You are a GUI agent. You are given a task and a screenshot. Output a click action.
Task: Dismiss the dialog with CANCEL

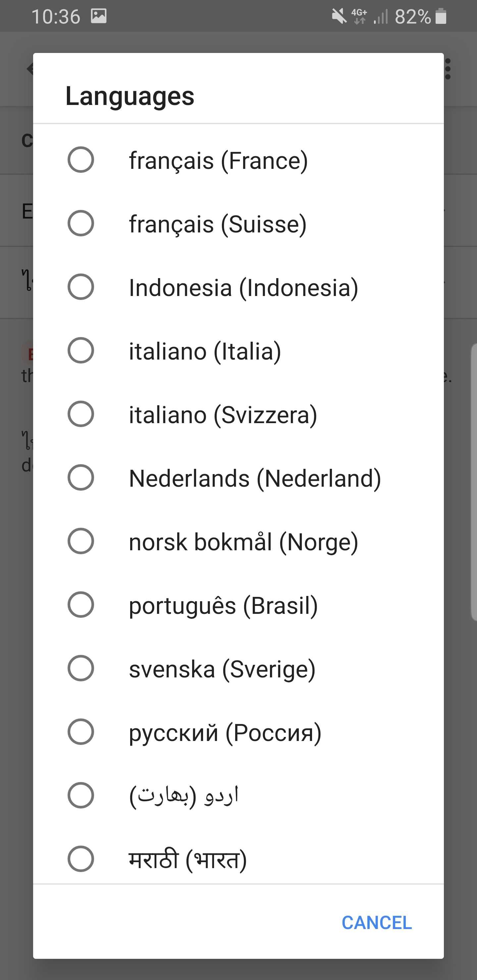point(377,922)
